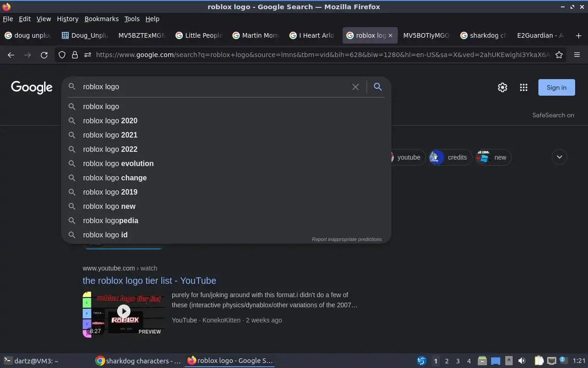The height and width of the screenshot is (368, 588).
Task: Open a new browser tab
Action: pos(578,35)
